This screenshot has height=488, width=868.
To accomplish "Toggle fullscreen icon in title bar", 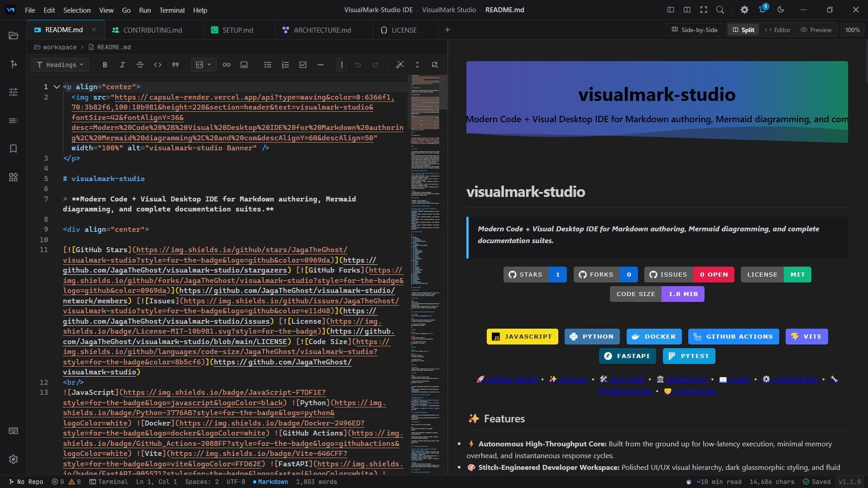I will point(704,10).
